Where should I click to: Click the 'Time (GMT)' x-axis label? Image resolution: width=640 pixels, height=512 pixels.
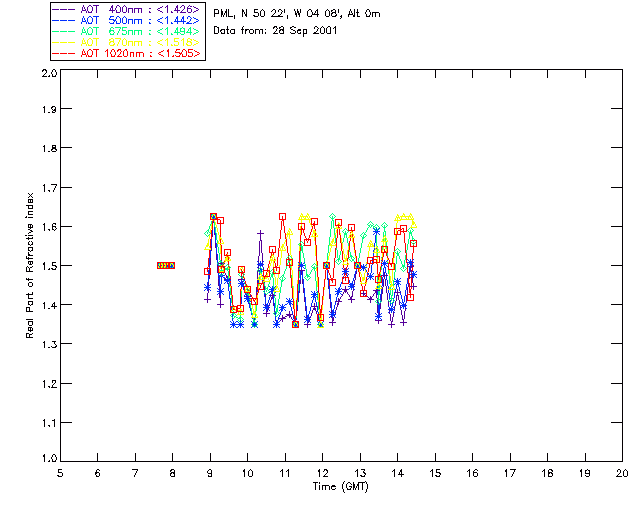pyautogui.click(x=341, y=487)
